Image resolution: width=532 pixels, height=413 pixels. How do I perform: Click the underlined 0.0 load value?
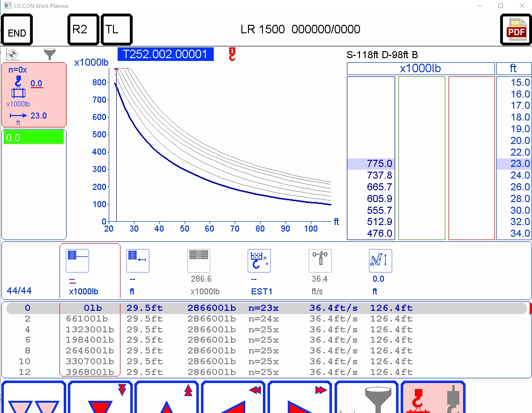coord(36,83)
